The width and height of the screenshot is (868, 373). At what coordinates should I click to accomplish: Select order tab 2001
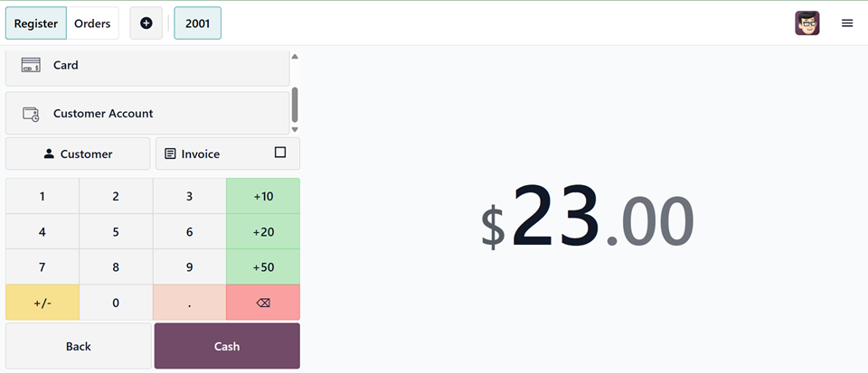point(198,23)
